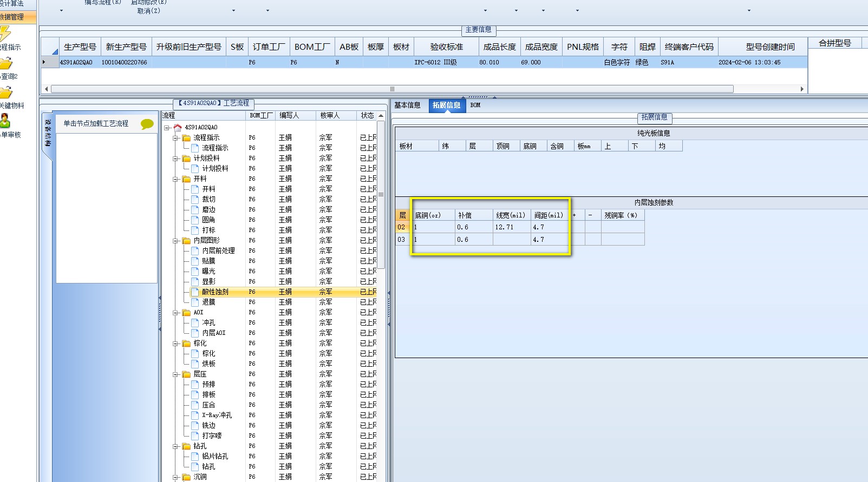Click the AOI folder icon in tree
Screen dimensions: 868x482
pos(187,313)
